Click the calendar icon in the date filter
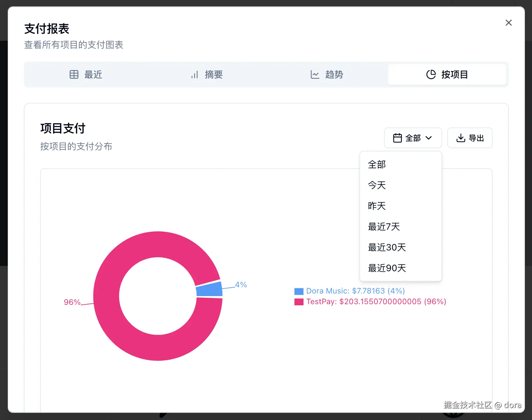The width and height of the screenshot is (532, 420). pos(398,138)
